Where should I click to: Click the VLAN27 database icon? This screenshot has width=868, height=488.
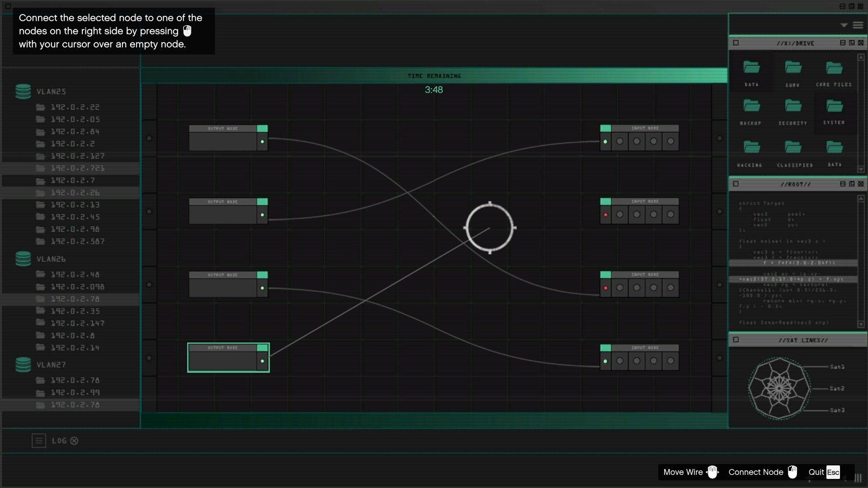tap(23, 365)
